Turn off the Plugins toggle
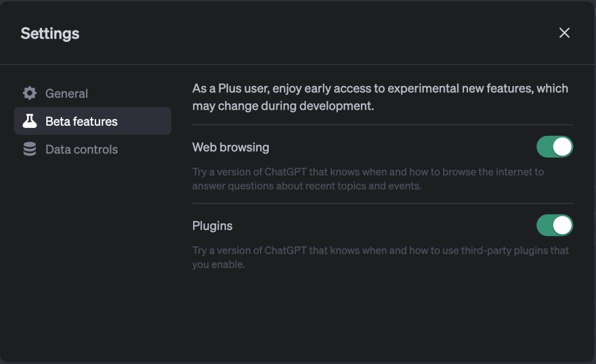596x364 pixels. coord(555,226)
